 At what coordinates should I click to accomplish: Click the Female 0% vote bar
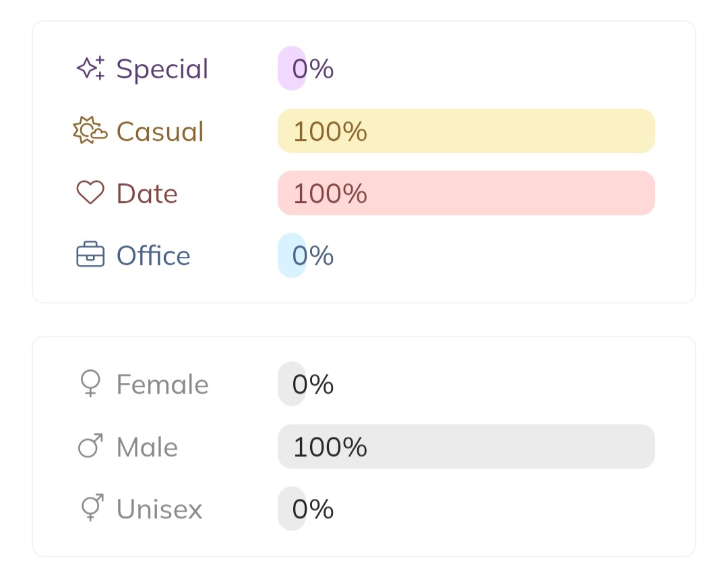[x=292, y=384]
